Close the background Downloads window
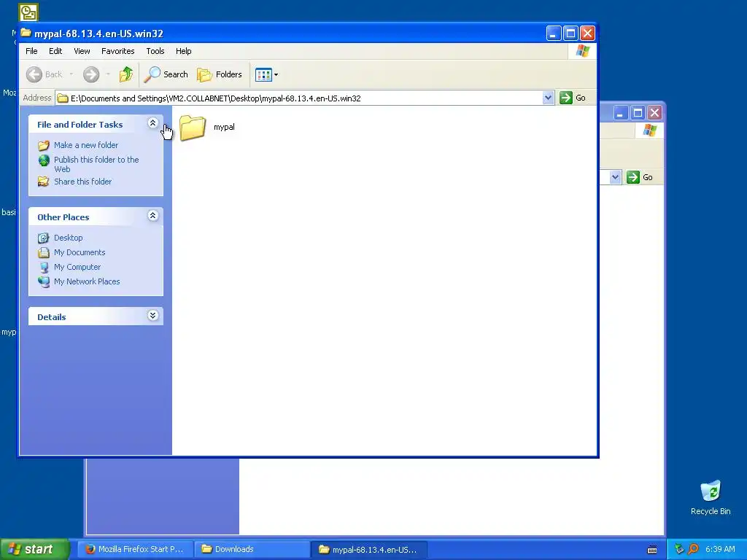This screenshot has height=560, width=747. [x=654, y=113]
